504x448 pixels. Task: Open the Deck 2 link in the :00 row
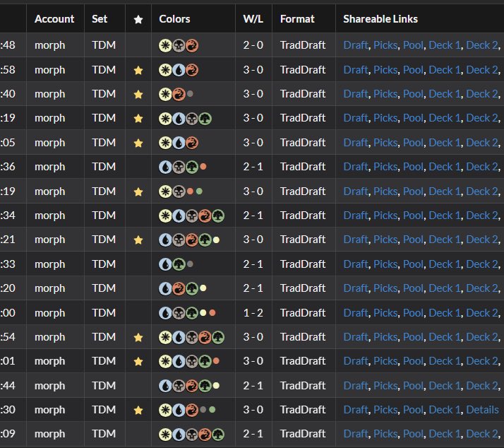tap(482, 313)
